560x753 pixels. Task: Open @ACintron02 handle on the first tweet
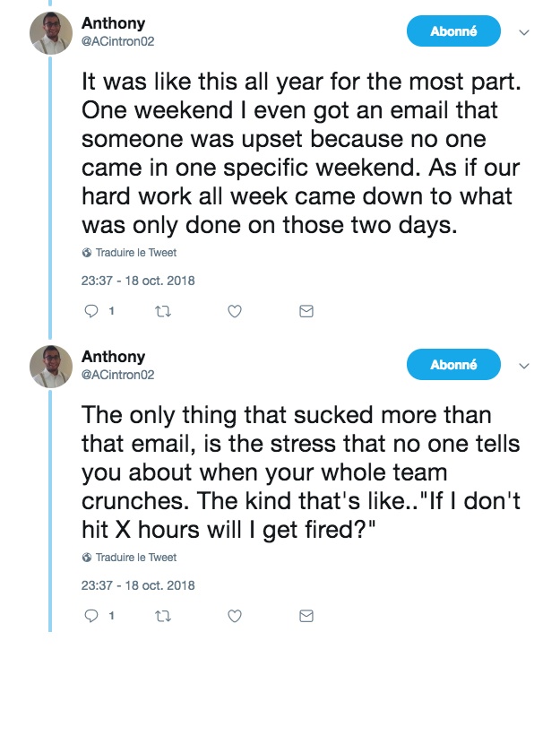point(117,41)
